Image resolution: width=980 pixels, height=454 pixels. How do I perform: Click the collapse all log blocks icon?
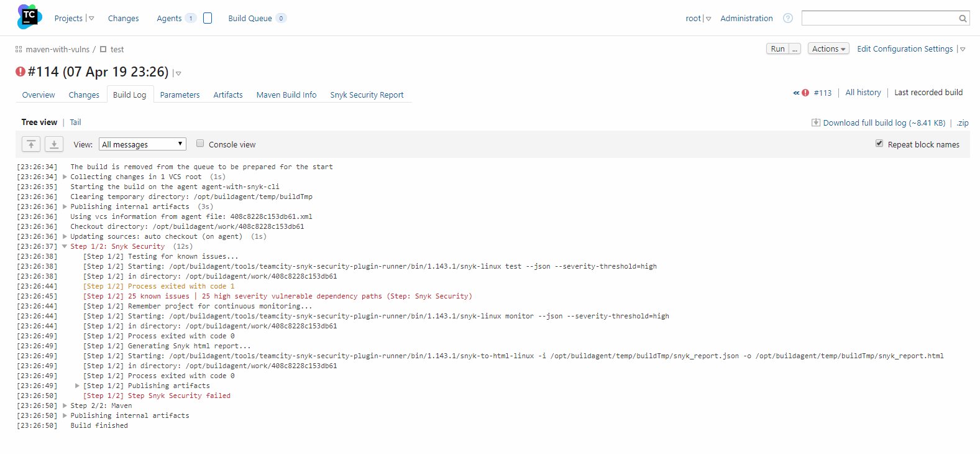tap(31, 144)
